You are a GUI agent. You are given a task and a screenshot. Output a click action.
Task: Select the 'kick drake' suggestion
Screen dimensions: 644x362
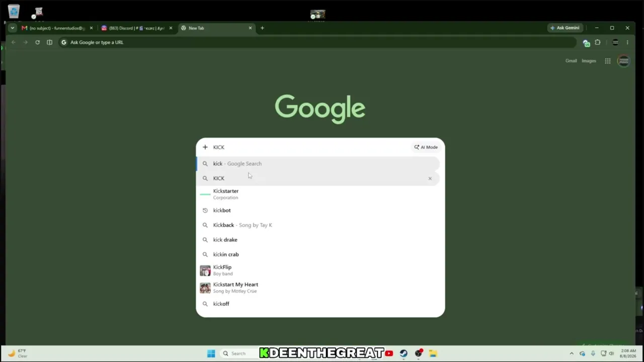pyautogui.click(x=318, y=239)
